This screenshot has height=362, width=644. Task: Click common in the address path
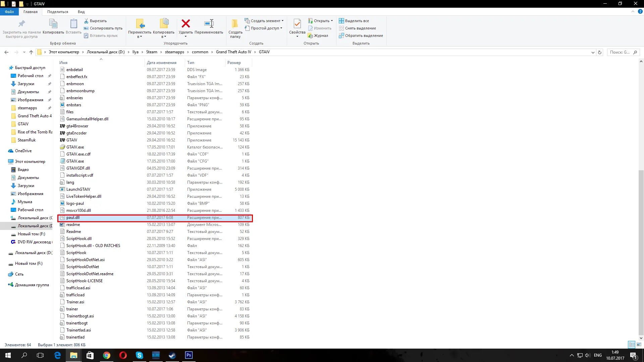200,52
